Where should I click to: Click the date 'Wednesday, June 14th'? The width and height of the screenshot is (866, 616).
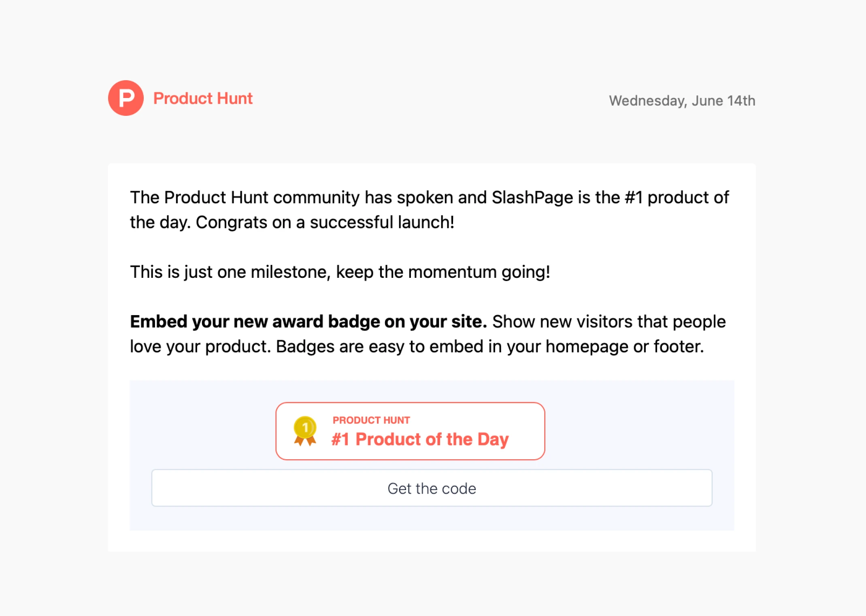(x=682, y=101)
